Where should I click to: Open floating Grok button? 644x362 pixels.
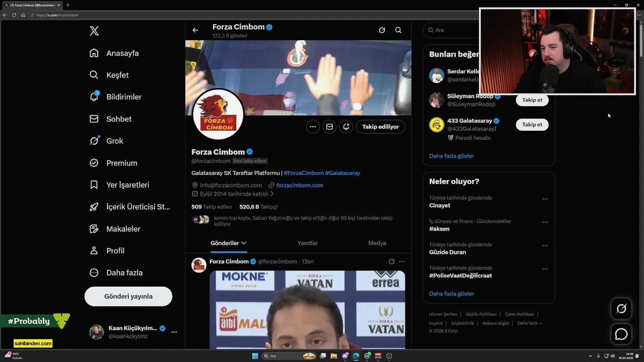[x=621, y=309]
